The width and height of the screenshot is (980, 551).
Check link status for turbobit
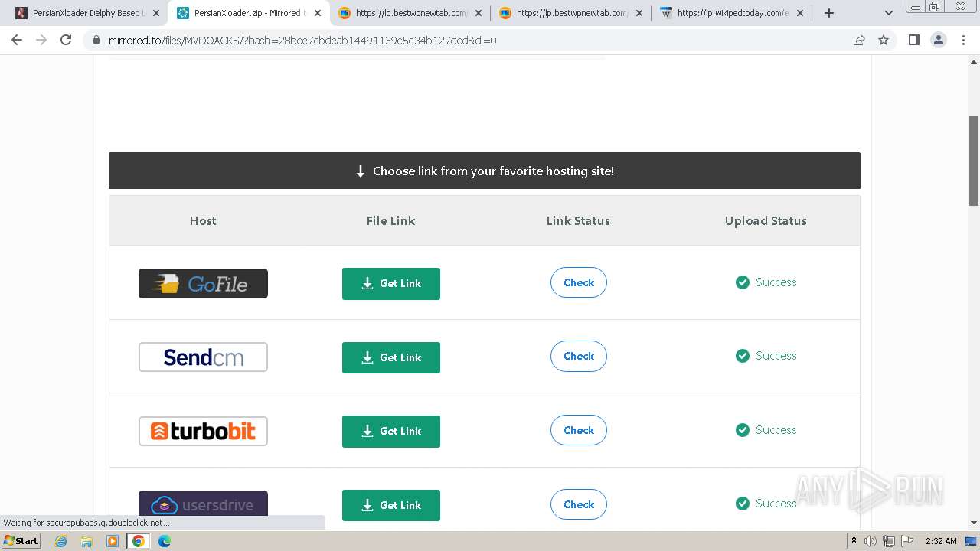pos(579,430)
